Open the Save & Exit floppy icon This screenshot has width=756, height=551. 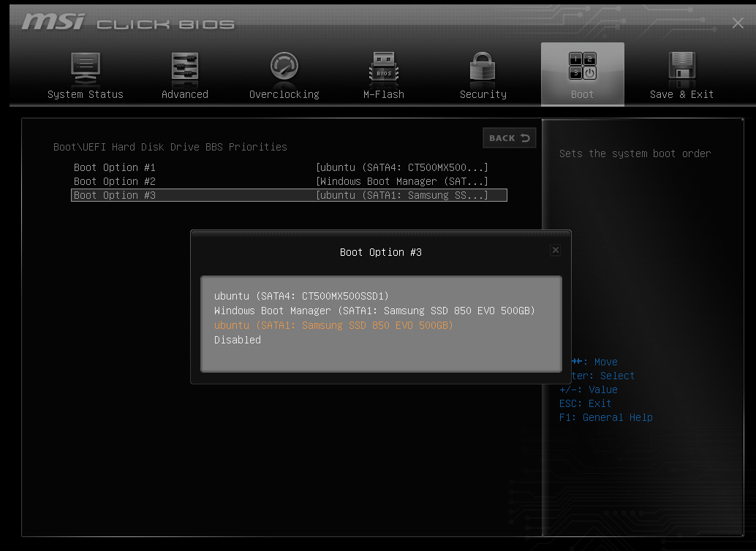click(681, 66)
